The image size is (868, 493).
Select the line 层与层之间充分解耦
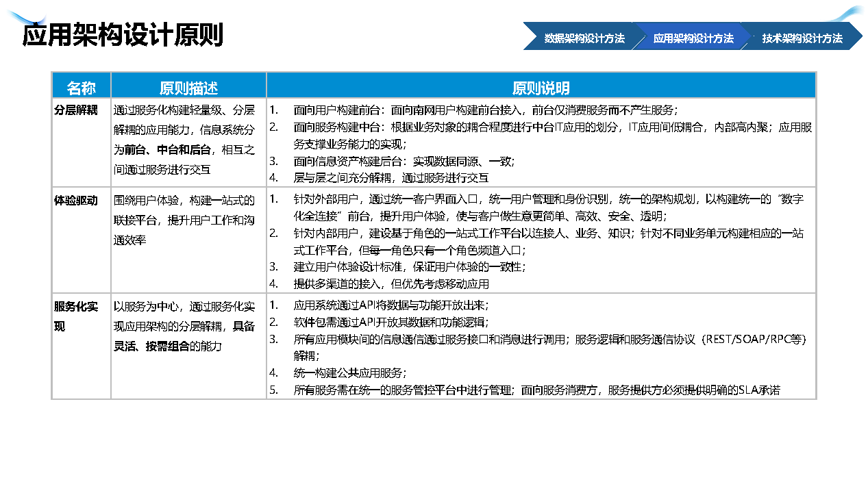390,178
